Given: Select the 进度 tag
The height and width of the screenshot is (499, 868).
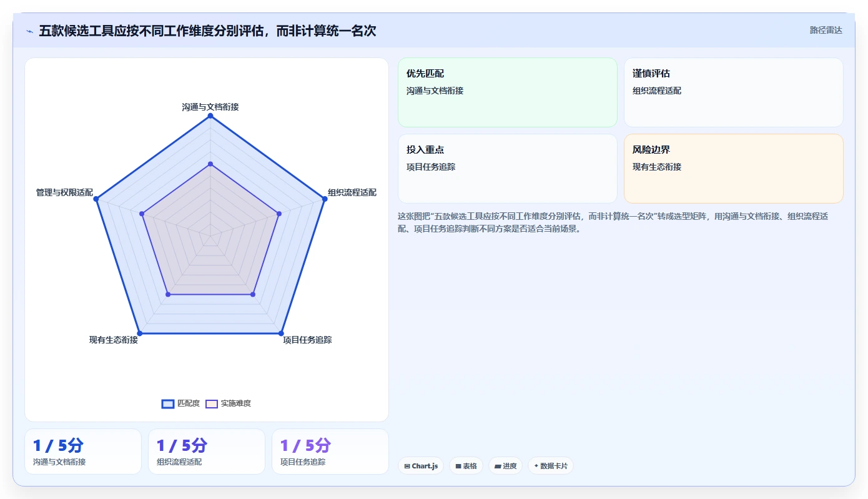Looking at the screenshot, I should tap(505, 466).
